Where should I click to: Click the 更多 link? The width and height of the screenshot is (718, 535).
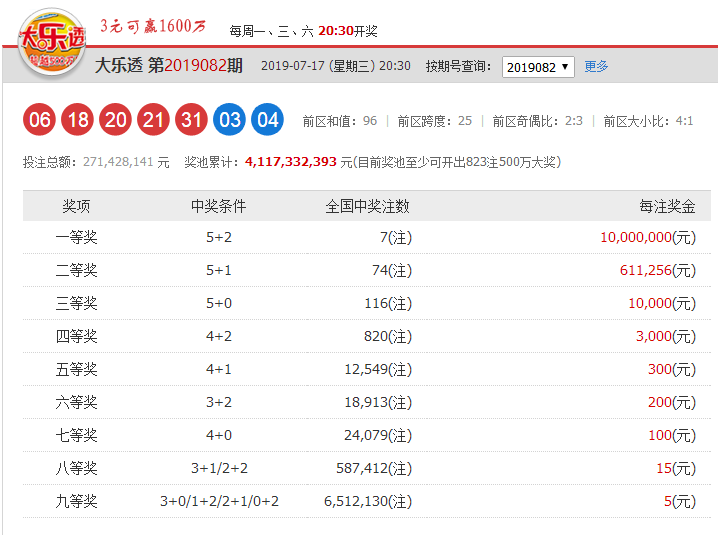pos(596,66)
